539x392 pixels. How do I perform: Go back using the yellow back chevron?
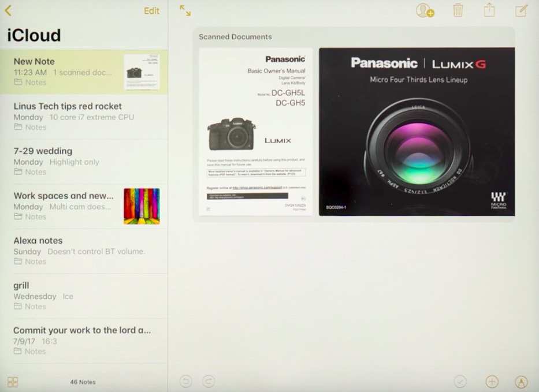(8, 10)
